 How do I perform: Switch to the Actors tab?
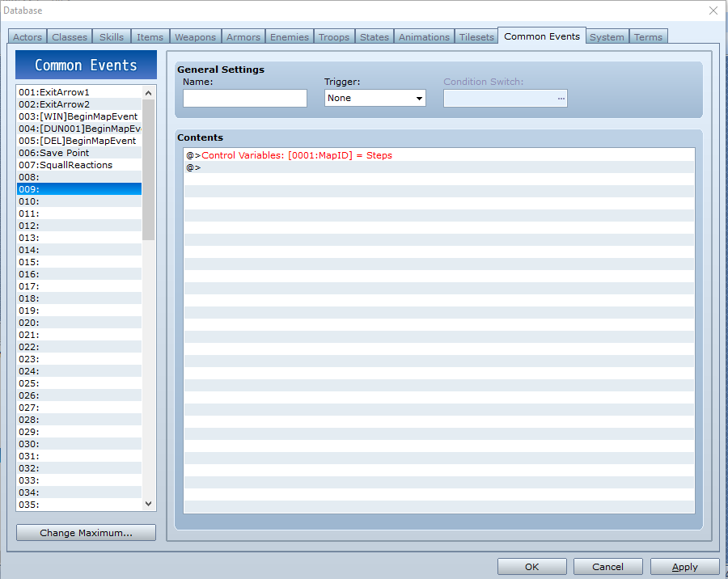click(28, 37)
